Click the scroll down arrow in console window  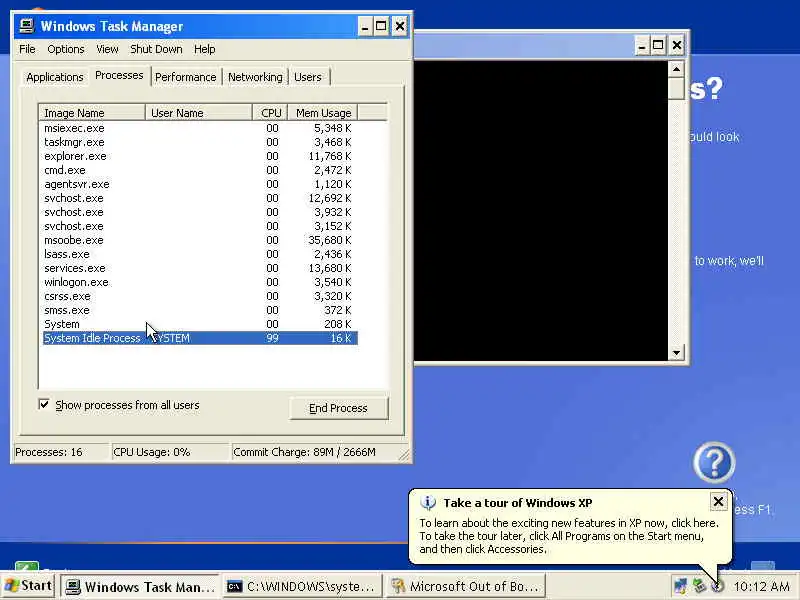(677, 353)
